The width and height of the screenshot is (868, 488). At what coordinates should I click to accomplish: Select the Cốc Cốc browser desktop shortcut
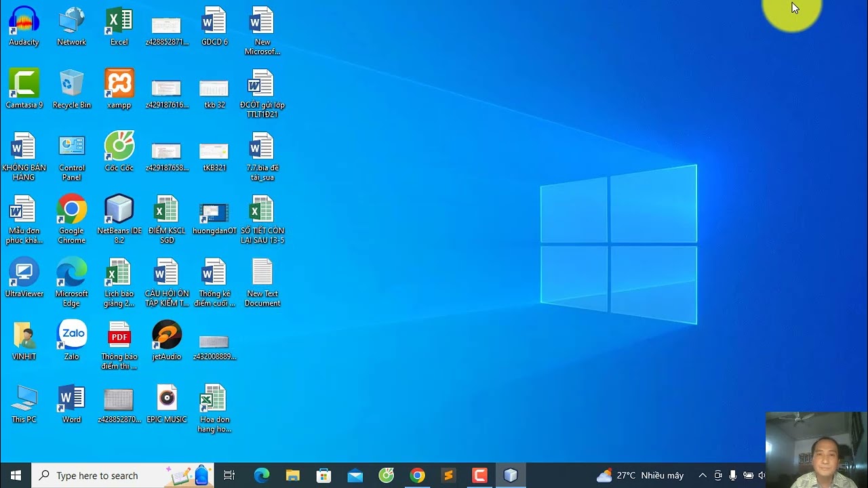119,152
